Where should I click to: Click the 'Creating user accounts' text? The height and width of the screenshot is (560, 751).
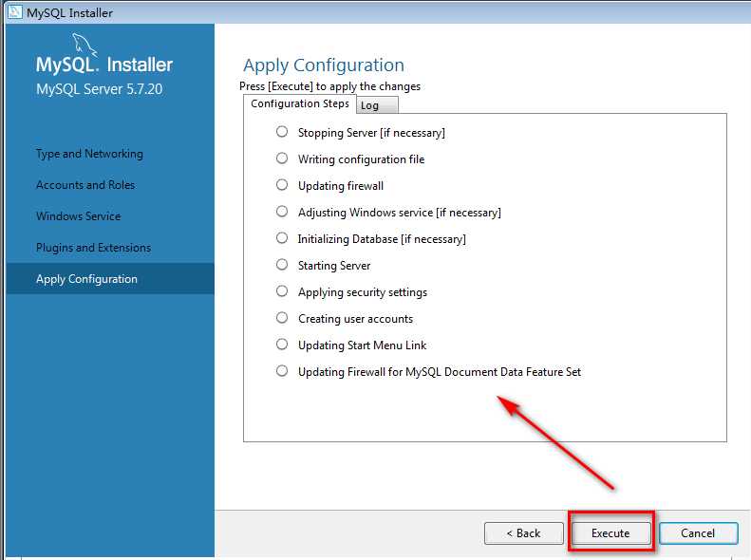(x=355, y=319)
